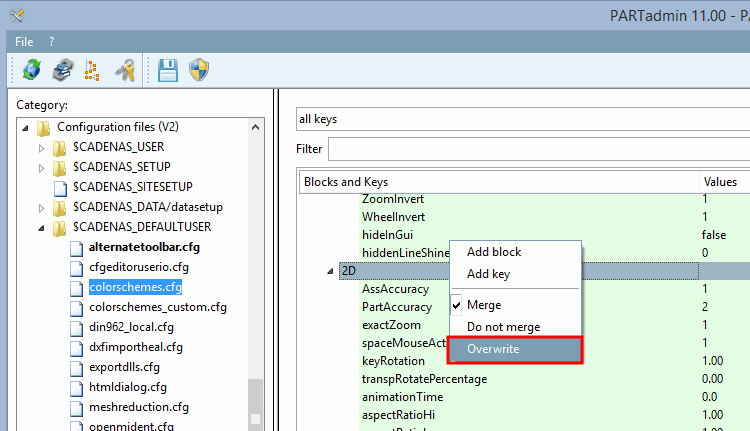Click the stacked books toolbar icon
The width and height of the screenshot is (750, 431).
coord(63,70)
